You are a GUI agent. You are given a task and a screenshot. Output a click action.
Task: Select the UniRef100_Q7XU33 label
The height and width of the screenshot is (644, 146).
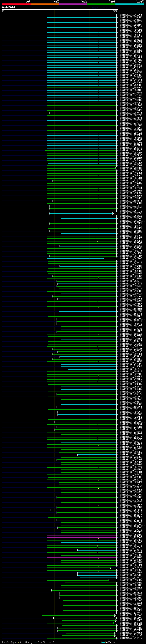coord(131,329)
